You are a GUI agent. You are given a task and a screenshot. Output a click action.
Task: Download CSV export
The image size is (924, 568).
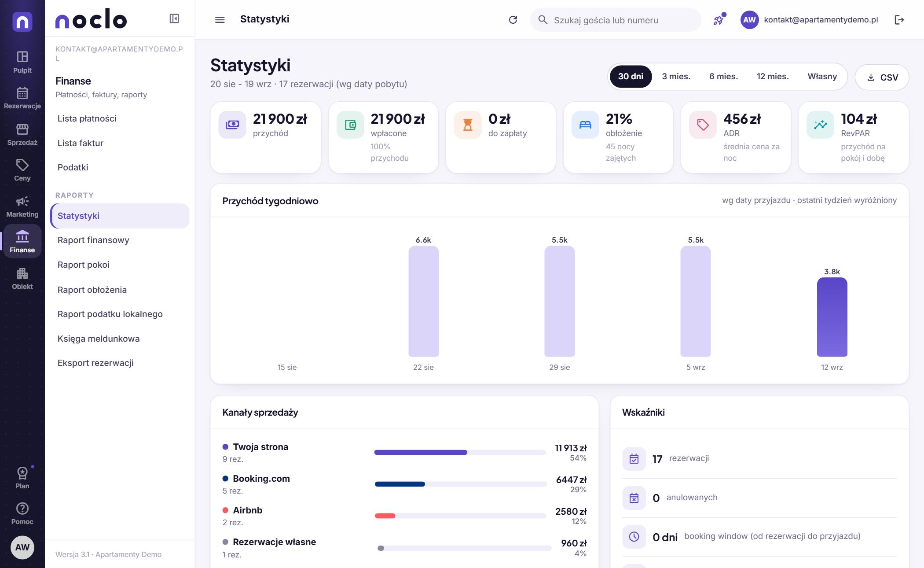coord(882,77)
